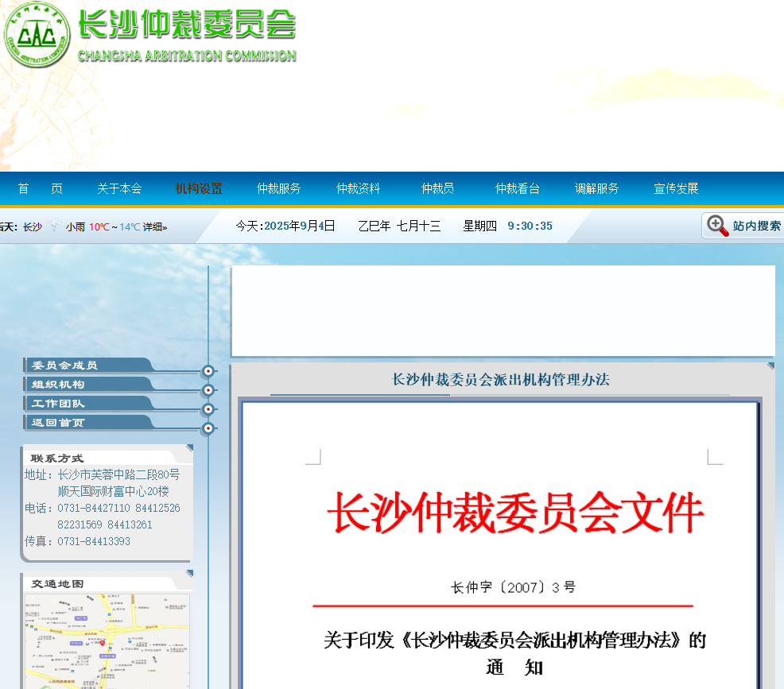Image resolution: width=784 pixels, height=689 pixels.
Task: Click the round bullet beside 委员会成员
Action: (208, 371)
